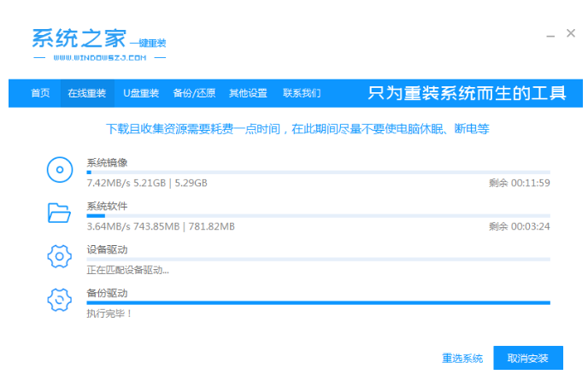
Task: Switch to the 在线重装 tab
Action: 87,93
